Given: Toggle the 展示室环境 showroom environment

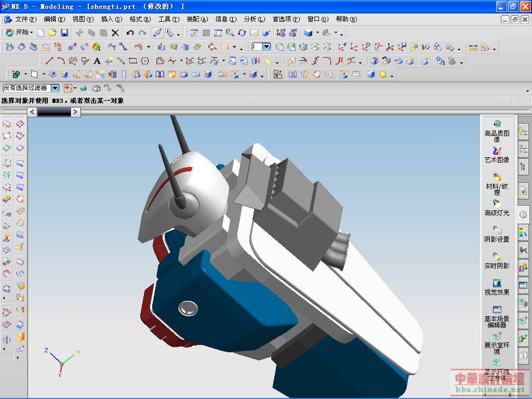Looking at the screenshot, I should 497,342.
